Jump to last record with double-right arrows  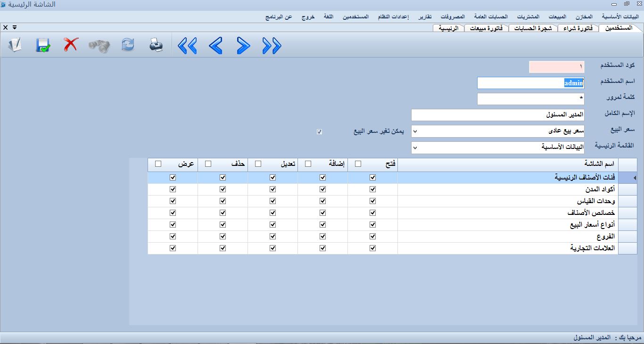[x=272, y=46]
